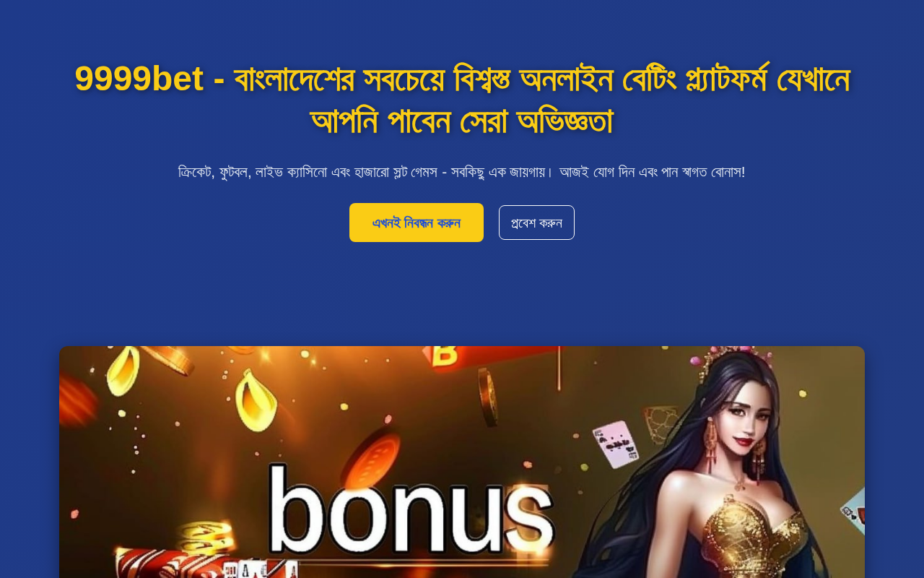Click the pink playing card near woman's shoulder

coord(616,444)
